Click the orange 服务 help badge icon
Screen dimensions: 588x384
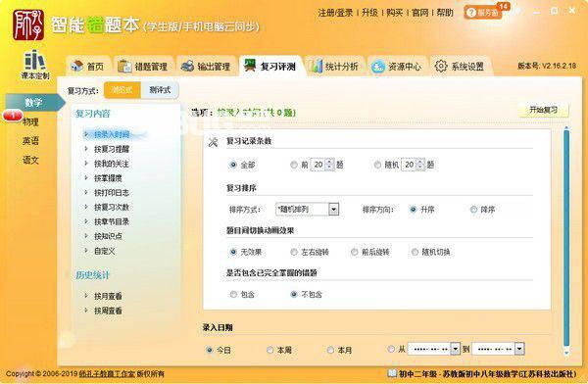tap(482, 13)
